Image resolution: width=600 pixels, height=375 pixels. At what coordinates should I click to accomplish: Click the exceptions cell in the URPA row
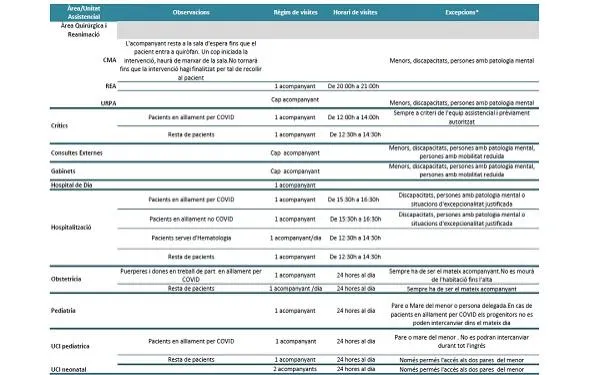(462, 103)
